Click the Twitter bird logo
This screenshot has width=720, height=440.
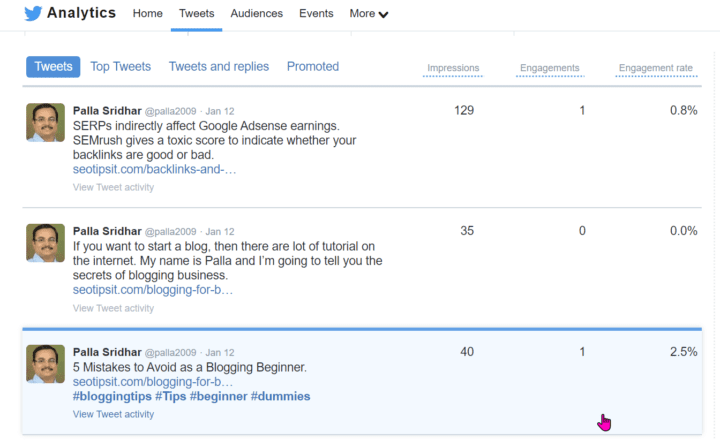pyautogui.click(x=32, y=14)
